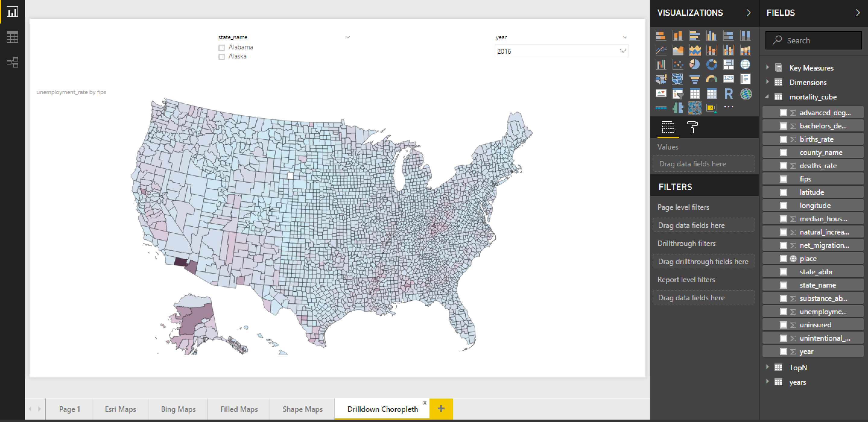Screen dimensions: 868x422
Task: Check the Alaska checkbox in state_name slicer
Action: point(222,57)
